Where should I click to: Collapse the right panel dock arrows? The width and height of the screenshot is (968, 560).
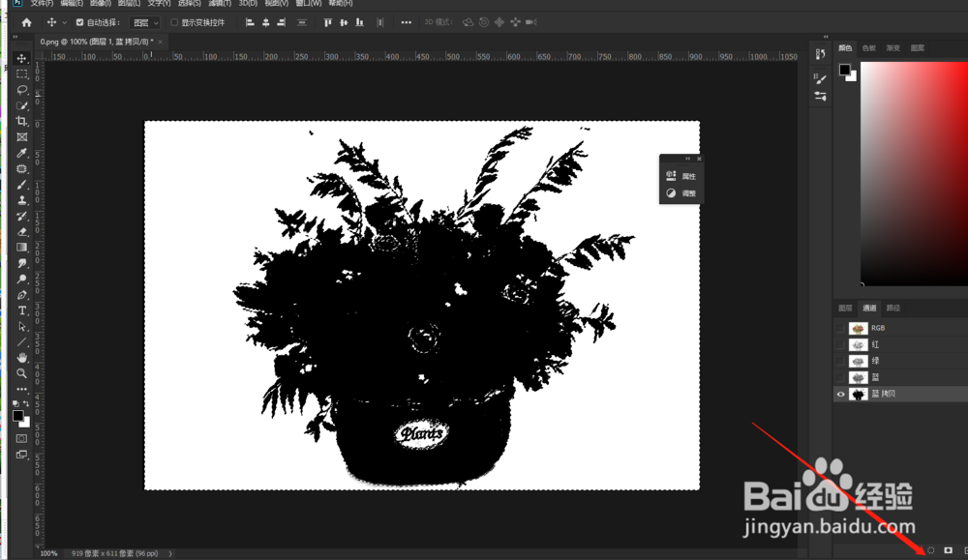click(x=826, y=37)
